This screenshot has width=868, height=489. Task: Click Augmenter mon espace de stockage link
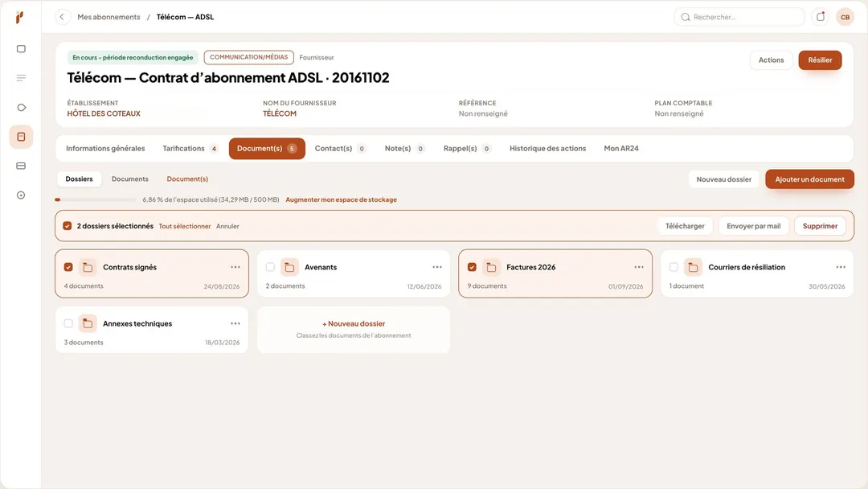coord(341,200)
